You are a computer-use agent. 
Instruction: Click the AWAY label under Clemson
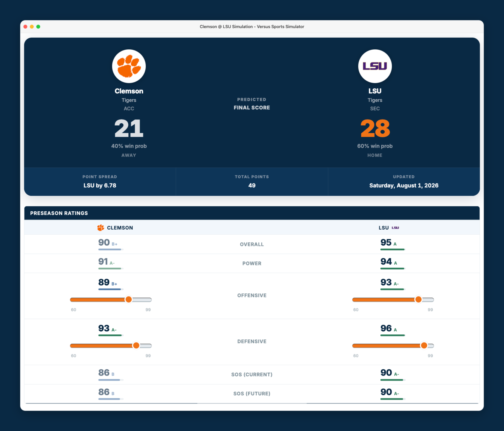tap(129, 155)
